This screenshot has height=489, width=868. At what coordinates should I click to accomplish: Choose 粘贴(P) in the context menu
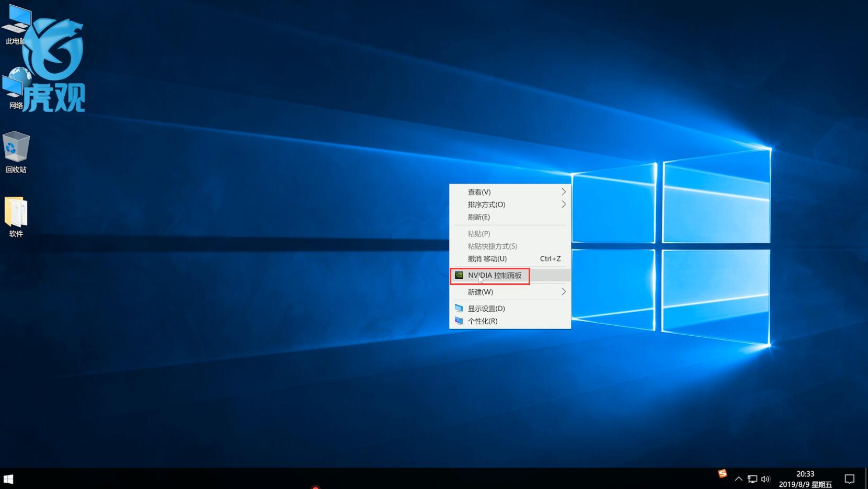[510, 234]
